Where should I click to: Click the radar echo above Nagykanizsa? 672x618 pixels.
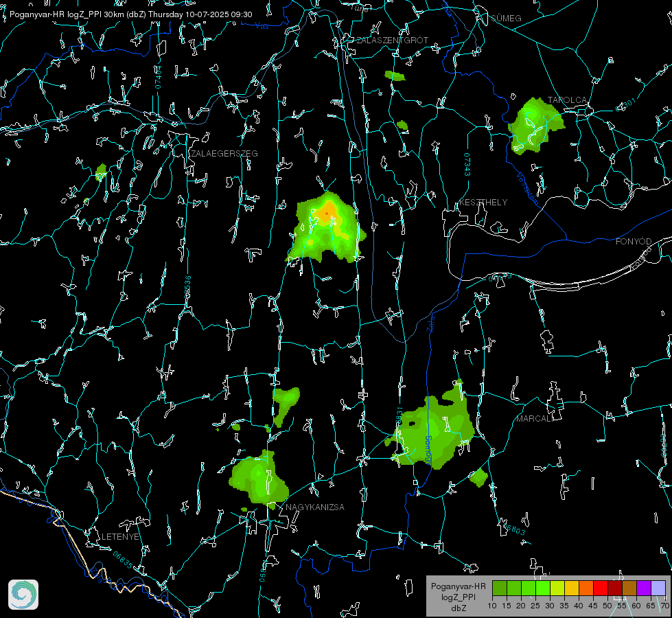[259, 477]
